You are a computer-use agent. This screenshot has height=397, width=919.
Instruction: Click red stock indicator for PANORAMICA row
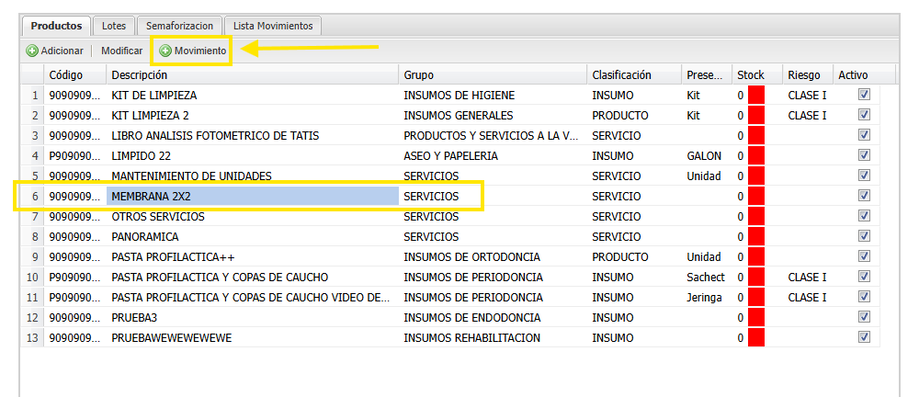tap(756, 237)
